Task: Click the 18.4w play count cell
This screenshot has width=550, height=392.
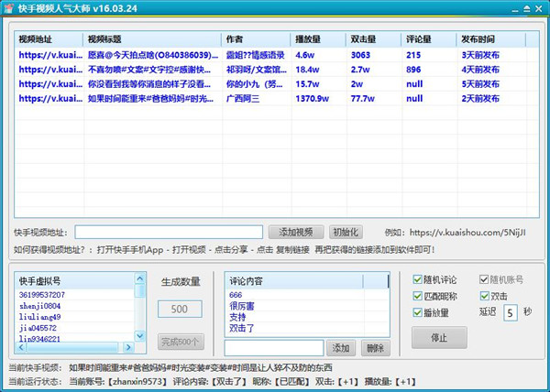Action: point(307,70)
